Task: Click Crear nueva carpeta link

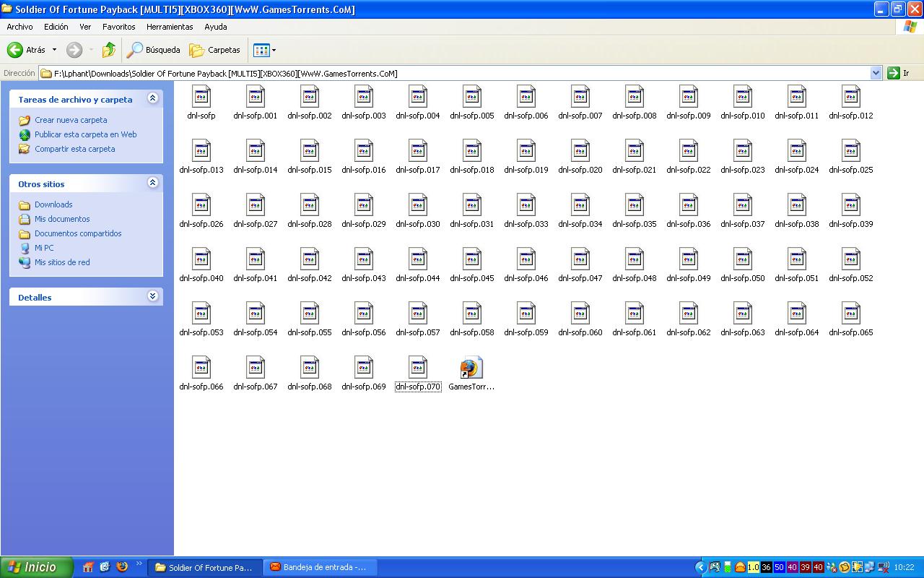Action: (71, 120)
